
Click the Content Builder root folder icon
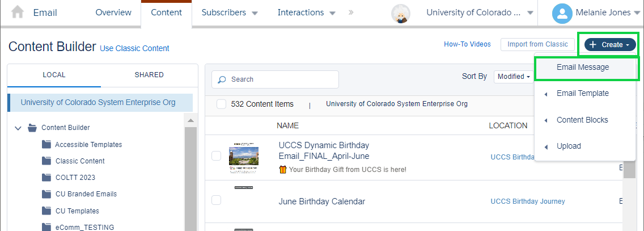[x=32, y=128]
